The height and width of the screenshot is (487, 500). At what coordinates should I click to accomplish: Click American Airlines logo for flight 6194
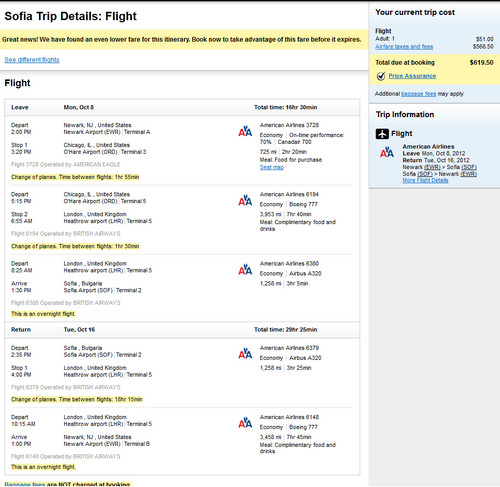coord(245,200)
